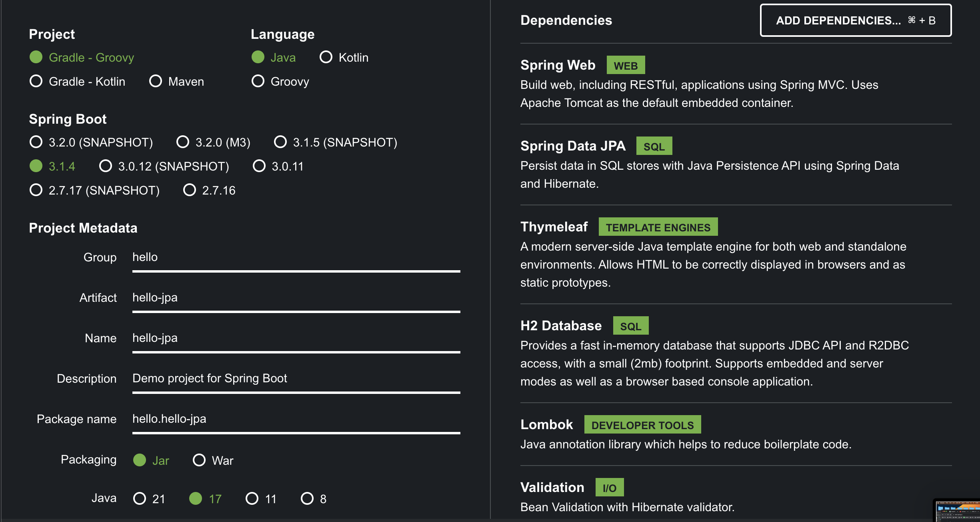Select Java language option
The height and width of the screenshot is (522, 980).
pyautogui.click(x=274, y=58)
